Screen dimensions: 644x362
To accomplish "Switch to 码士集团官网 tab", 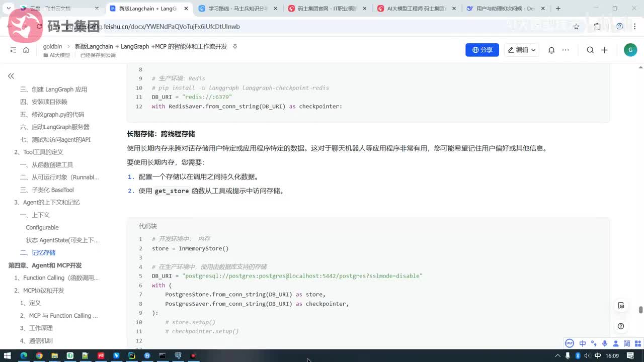I will click(x=327, y=9).
